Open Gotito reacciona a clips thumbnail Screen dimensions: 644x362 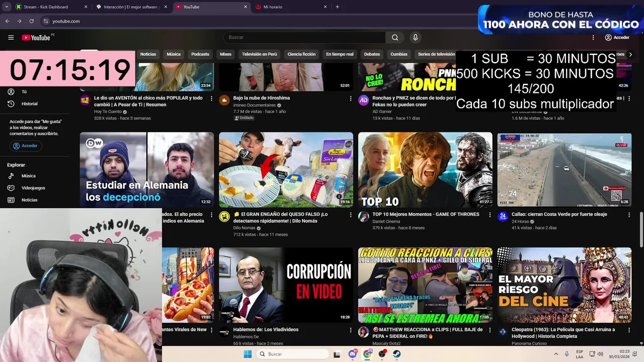(x=425, y=285)
